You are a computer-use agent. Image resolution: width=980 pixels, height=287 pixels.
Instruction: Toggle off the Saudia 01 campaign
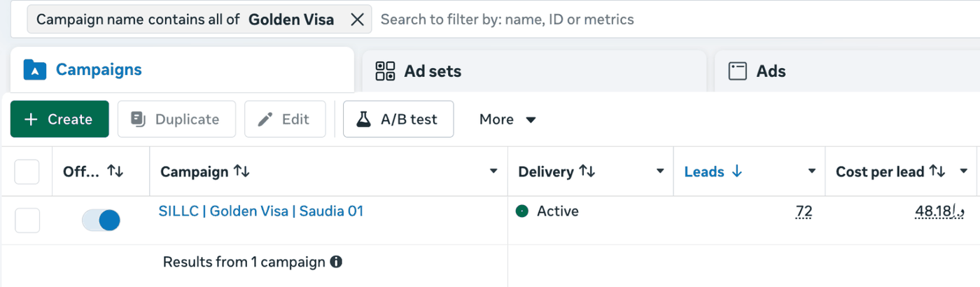pos(101,220)
